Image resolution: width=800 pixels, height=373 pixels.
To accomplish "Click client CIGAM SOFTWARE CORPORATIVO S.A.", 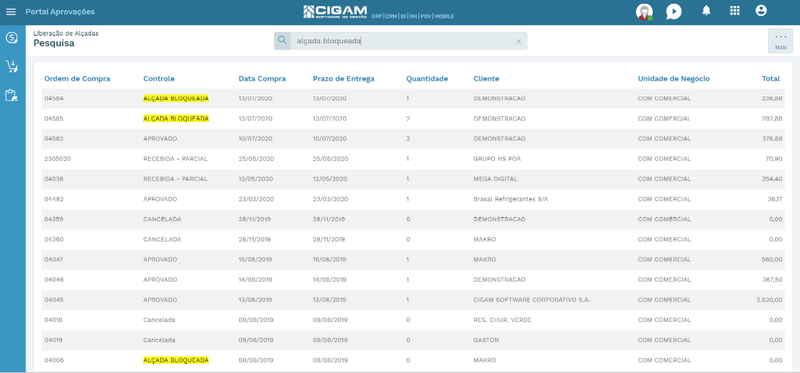I will coord(532,300).
